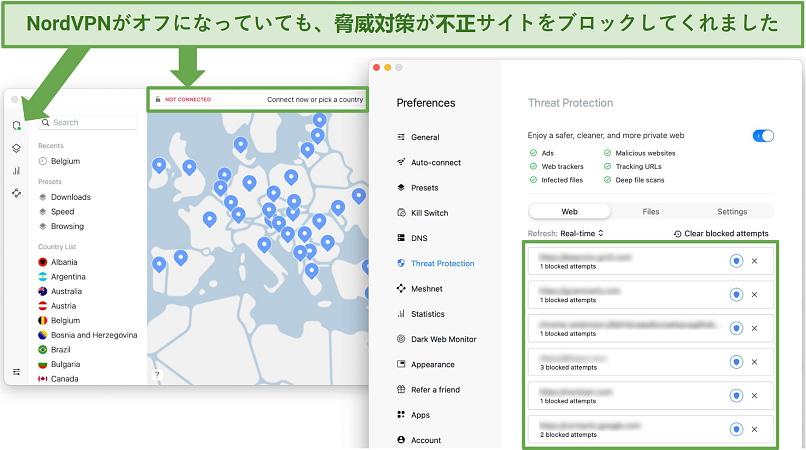
Task: Open Account preferences
Action: click(x=426, y=440)
